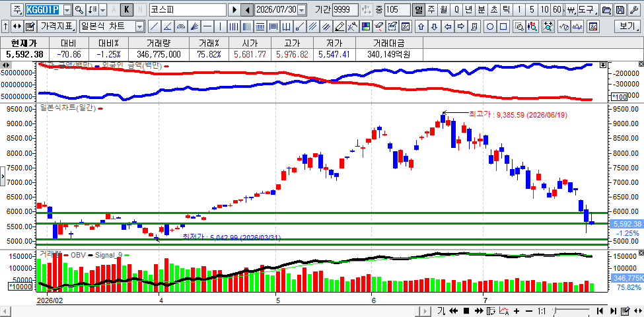Click the zoom slider in the bottom bar

tap(573, 310)
